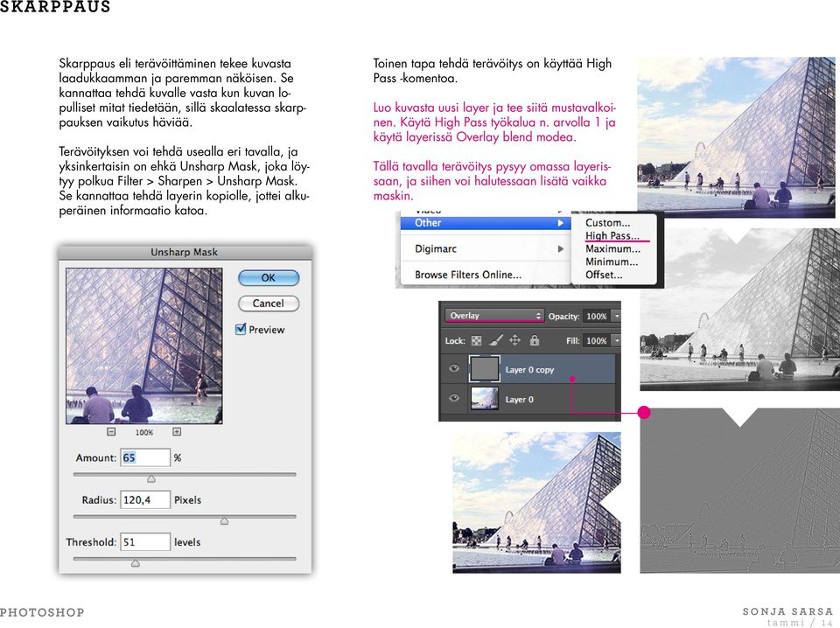Click the Unsharp Mask dialog title bar
The height and width of the screenshot is (628, 840).
tap(185, 252)
